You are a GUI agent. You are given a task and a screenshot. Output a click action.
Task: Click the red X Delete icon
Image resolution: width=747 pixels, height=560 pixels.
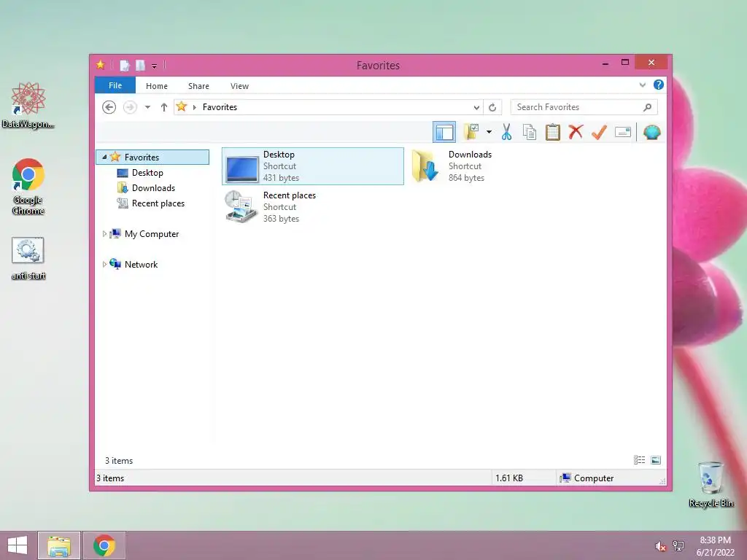(x=576, y=132)
